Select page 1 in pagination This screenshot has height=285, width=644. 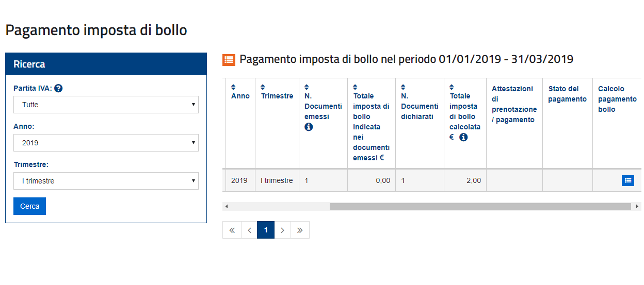pyautogui.click(x=266, y=230)
